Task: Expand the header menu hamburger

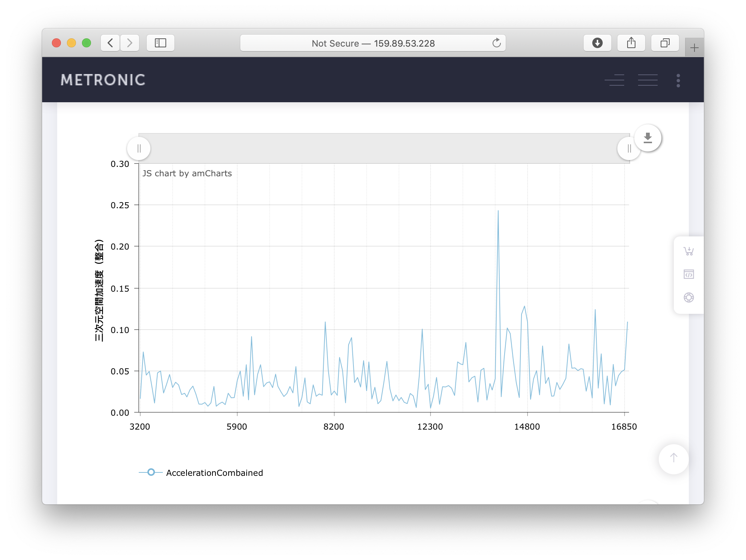Action: pyautogui.click(x=647, y=80)
